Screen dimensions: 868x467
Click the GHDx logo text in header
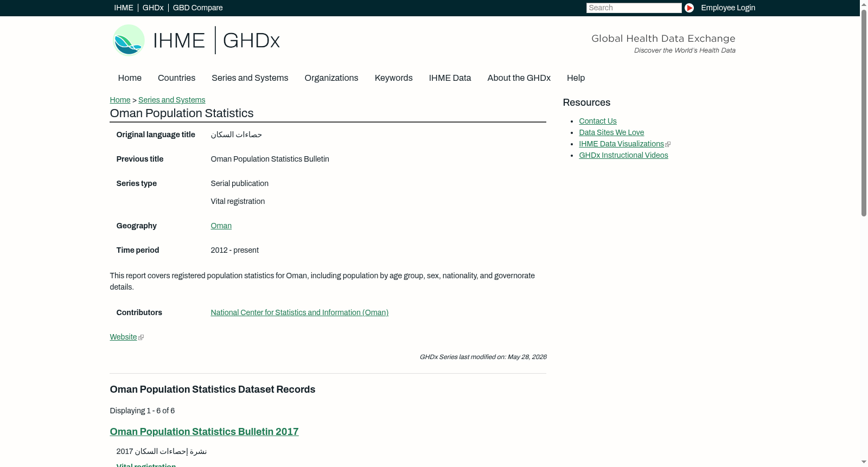[x=251, y=41]
